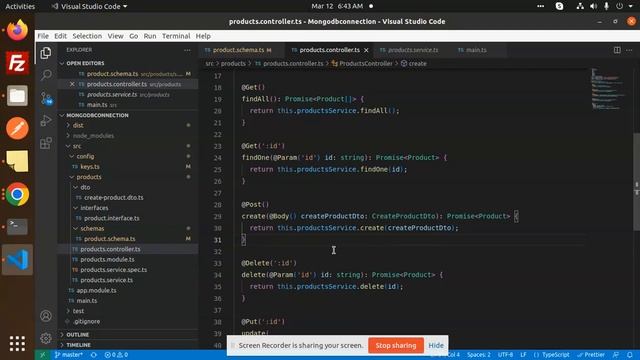Open the File menu

point(43,36)
